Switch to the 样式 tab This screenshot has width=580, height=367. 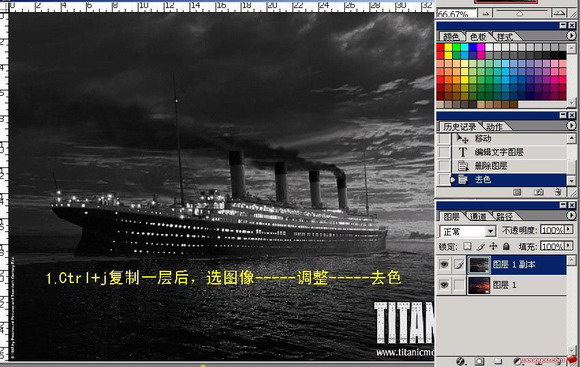click(505, 37)
